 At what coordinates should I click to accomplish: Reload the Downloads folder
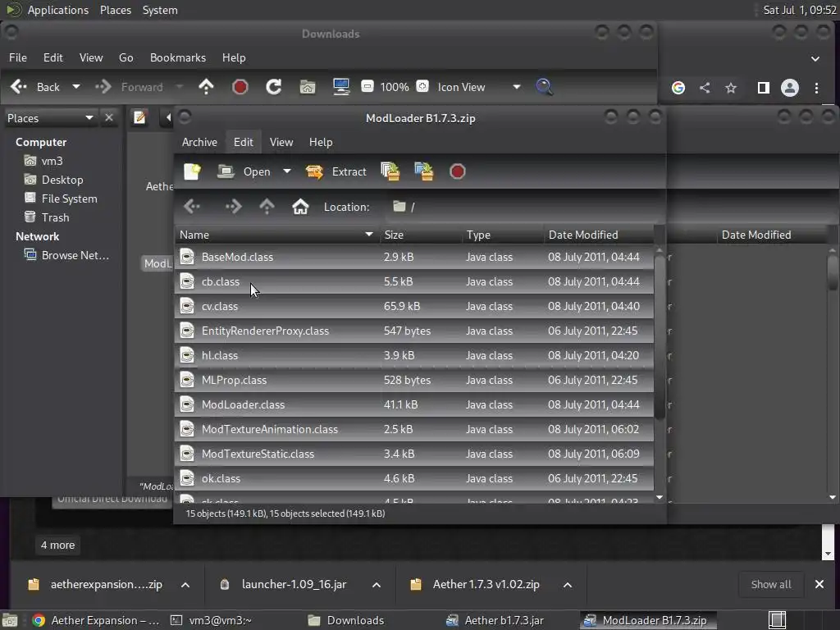pyautogui.click(x=274, y=87)
